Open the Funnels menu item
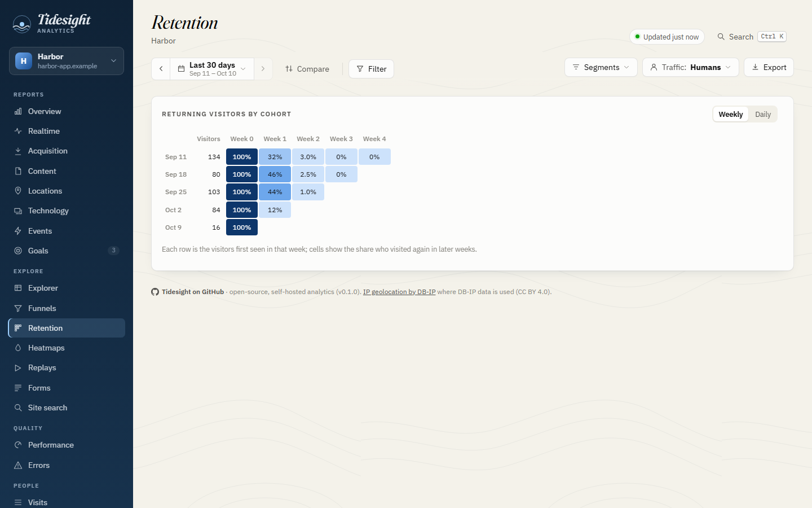The height and width of the screenshot is (508, 812). pos(67,308)
